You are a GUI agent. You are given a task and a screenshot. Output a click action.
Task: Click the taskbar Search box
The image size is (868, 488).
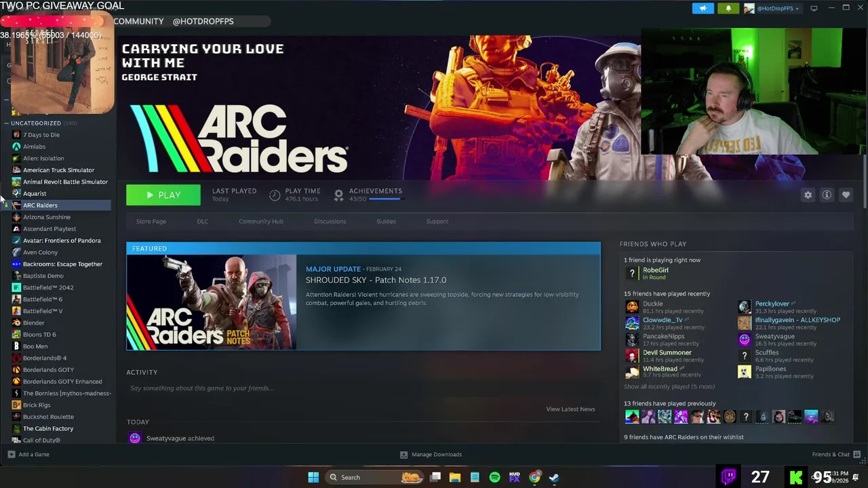374,477
